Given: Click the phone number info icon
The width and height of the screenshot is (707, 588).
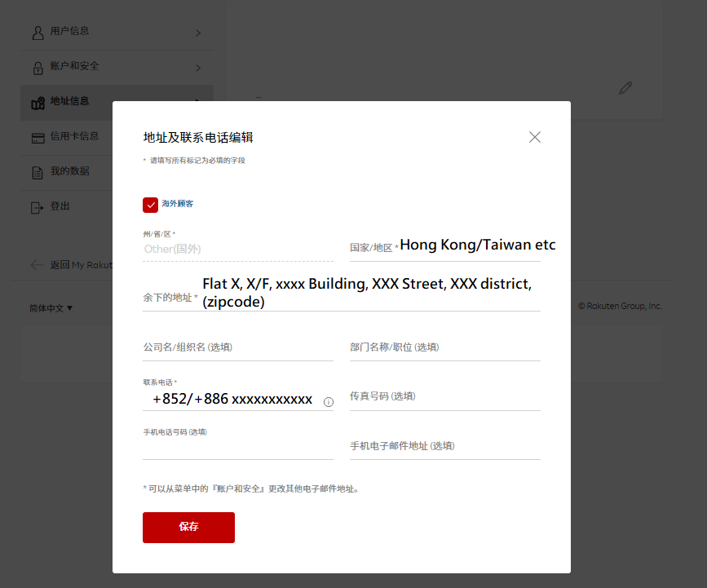Looking at the screenshot, I should click(329, 402).
